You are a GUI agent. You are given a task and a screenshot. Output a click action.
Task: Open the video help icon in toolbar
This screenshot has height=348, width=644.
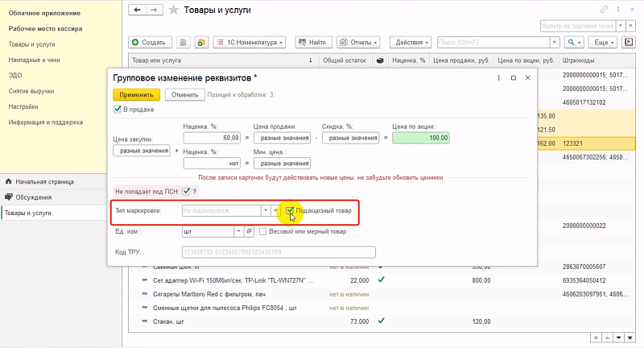629,43
